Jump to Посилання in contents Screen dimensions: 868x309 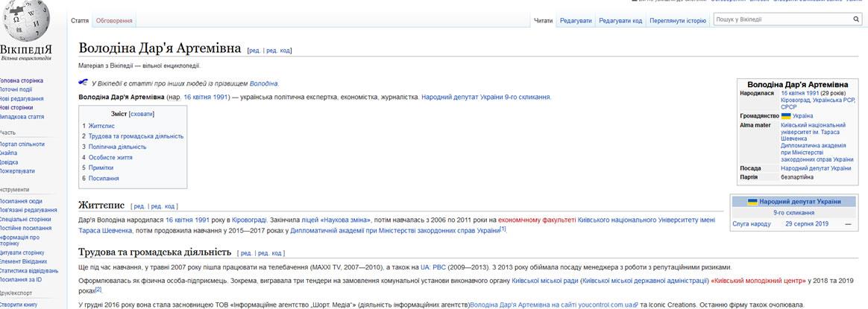click(x=104, y=179)
